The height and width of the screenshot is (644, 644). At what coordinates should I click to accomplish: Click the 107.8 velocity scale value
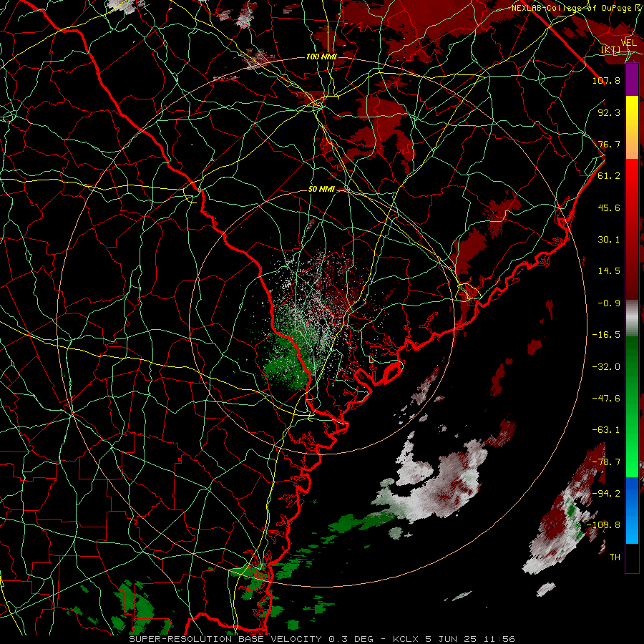(x=606, y=80)
